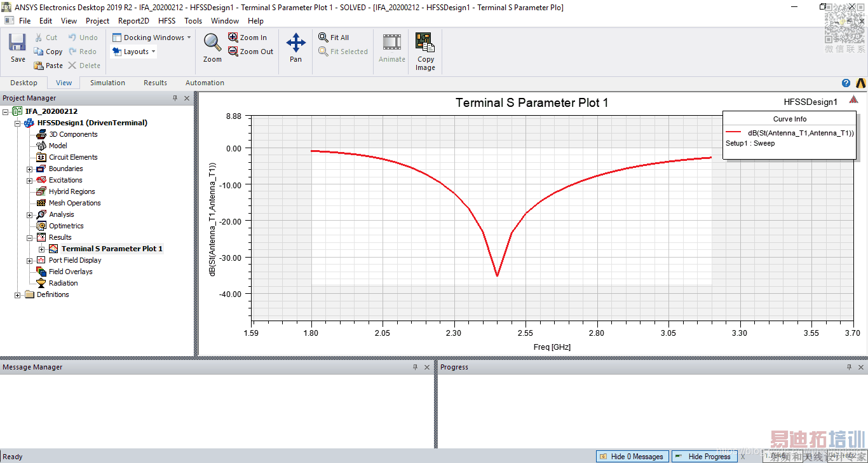868x463 pixels.
Task: Expand the Excitations tree node
Action: (30, 180)
